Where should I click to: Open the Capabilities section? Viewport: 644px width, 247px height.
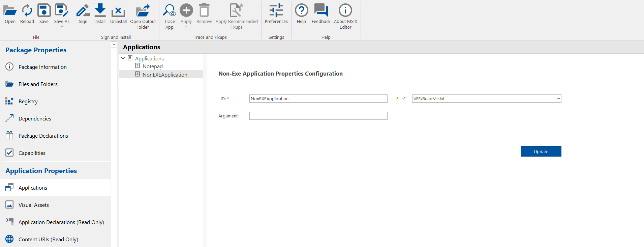point(32,153)
